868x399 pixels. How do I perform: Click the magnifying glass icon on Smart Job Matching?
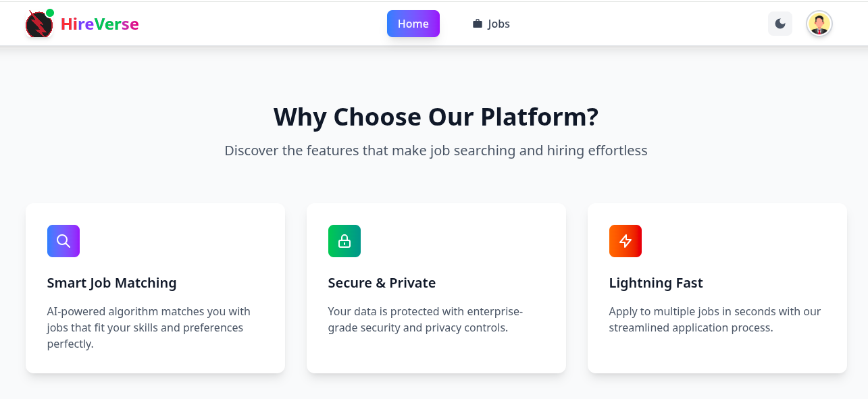pyautogui.click(x=63, y=240)
